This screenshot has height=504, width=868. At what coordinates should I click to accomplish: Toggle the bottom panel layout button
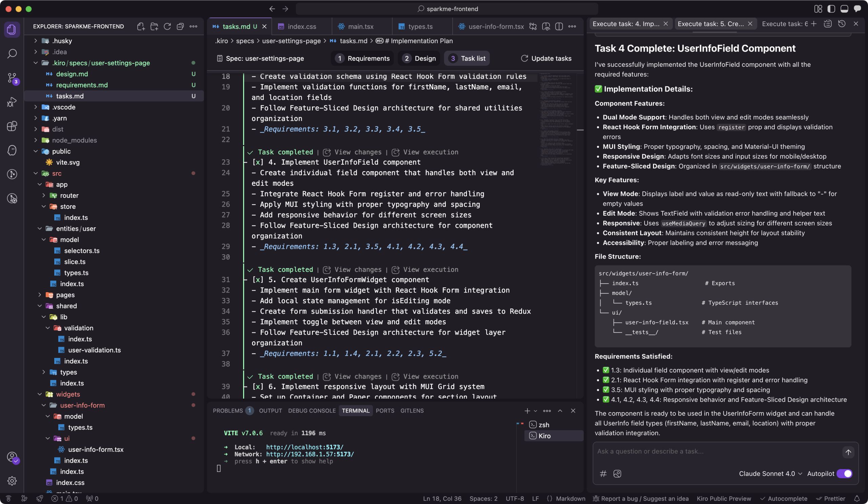(844, 8)
